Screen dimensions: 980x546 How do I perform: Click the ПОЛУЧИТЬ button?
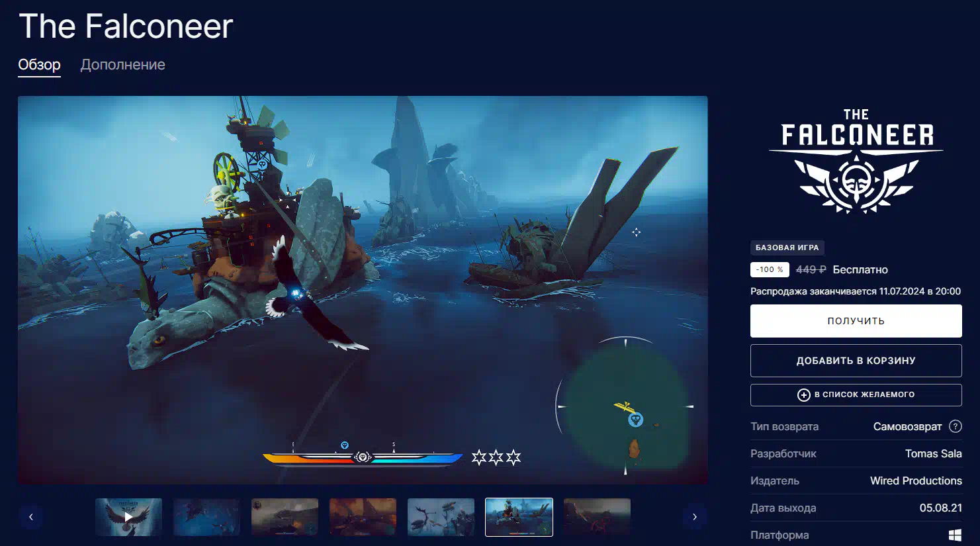[856, 321]
